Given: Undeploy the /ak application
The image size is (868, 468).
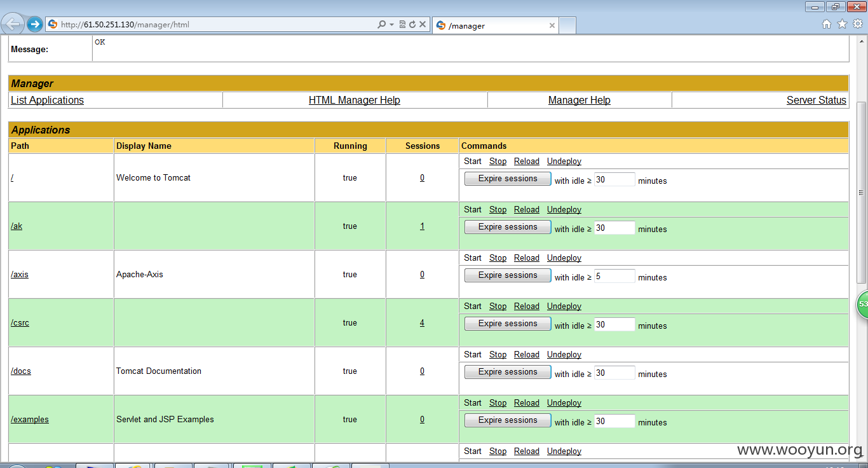Looking at the screenshot, I should (x=564, y=210).
